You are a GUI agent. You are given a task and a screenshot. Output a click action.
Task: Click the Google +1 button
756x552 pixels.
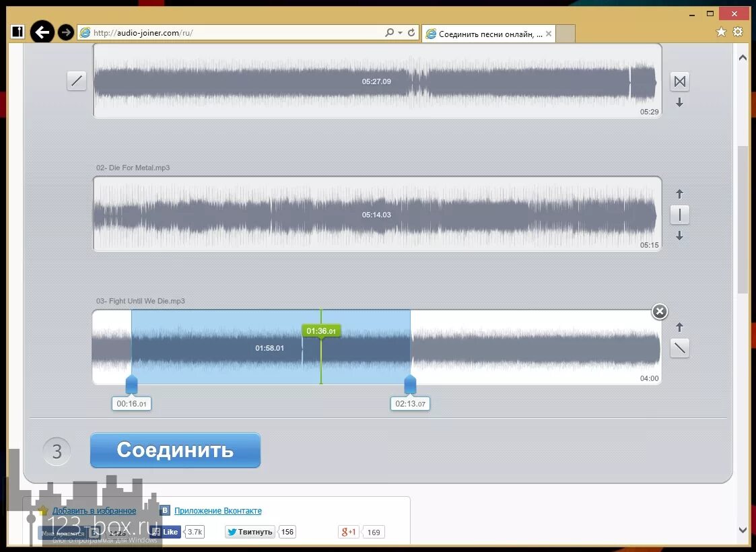[x=348, y=532]
